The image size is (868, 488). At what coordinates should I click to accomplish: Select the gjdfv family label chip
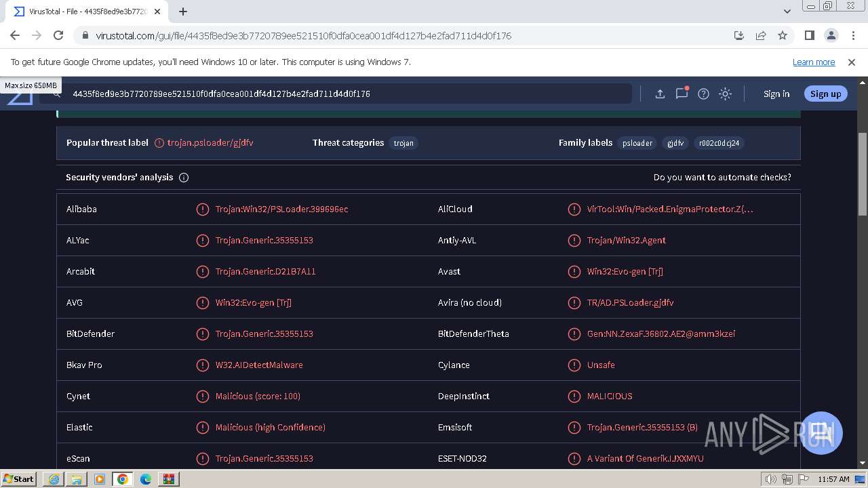point(675,143)
